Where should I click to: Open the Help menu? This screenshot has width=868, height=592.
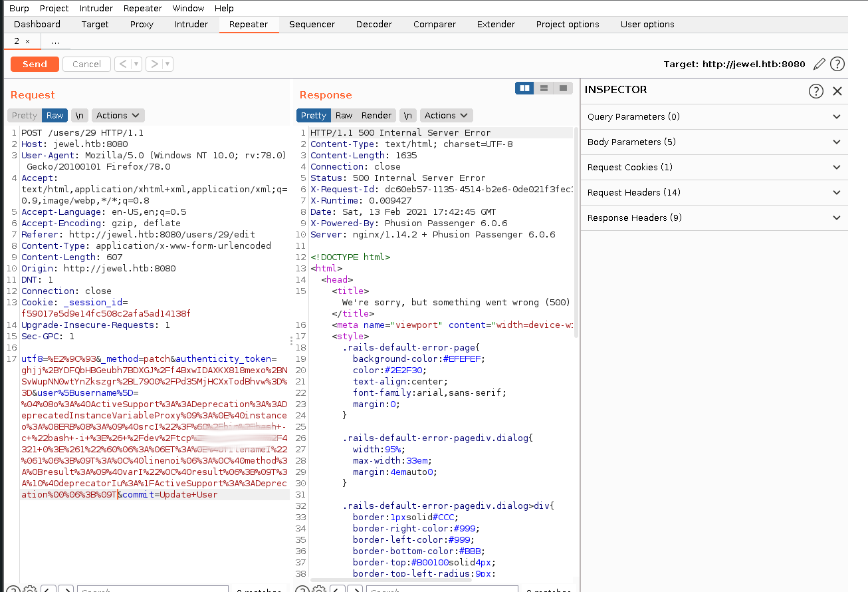[x=224, y=8]
